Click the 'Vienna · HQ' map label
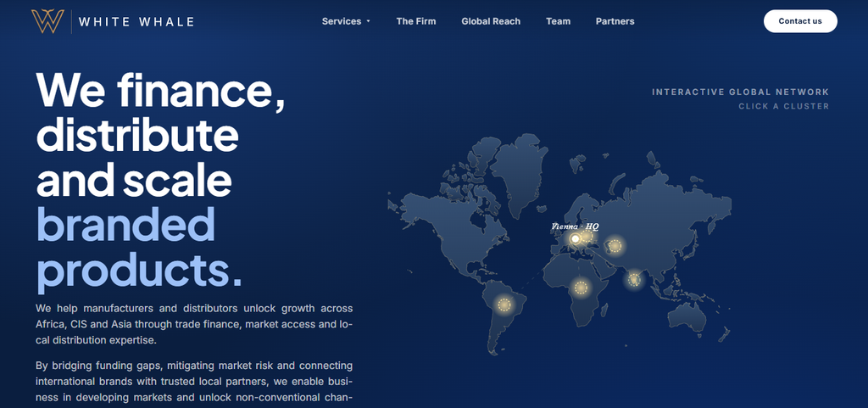 (x=575, y=226)
